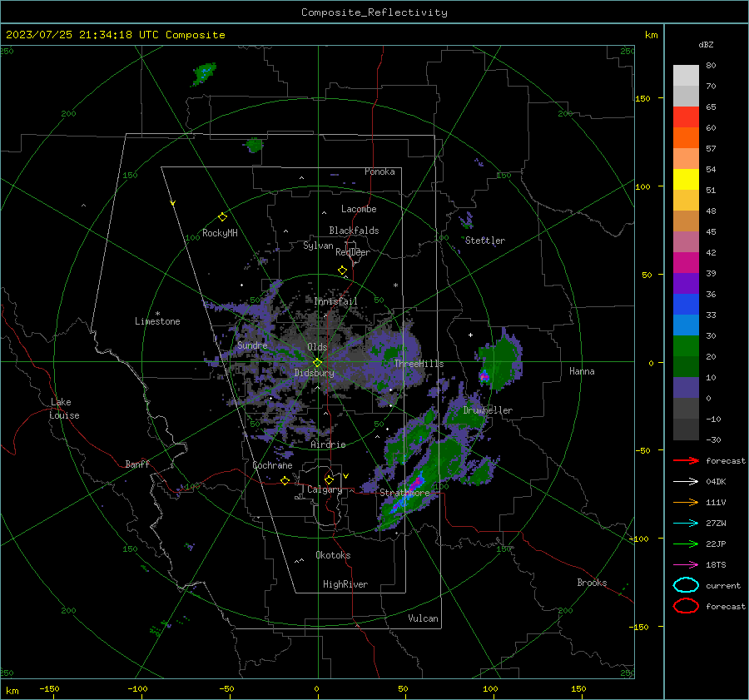
Task: Click the cyan 27ZW arrow icon
Action: (686, 524)
